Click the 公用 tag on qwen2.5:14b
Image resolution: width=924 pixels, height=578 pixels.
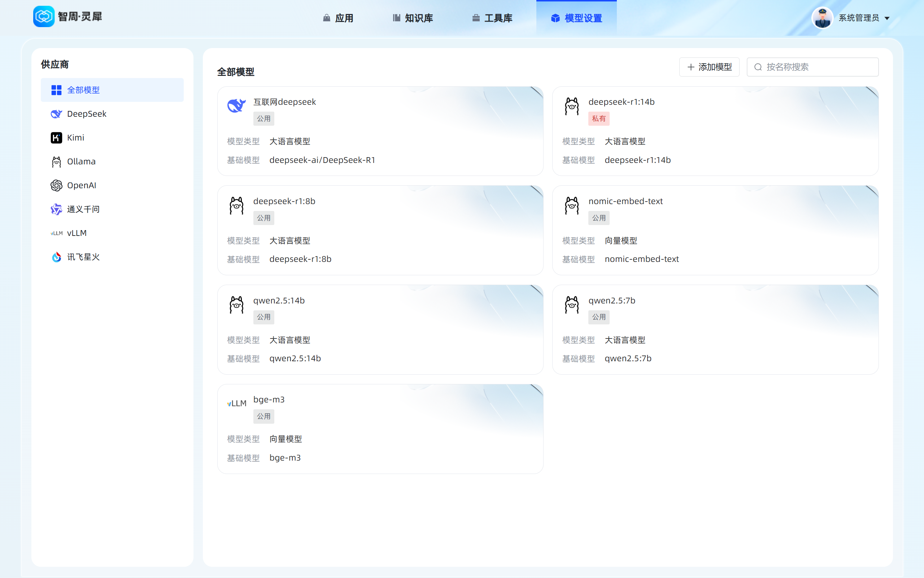point(264,317)
